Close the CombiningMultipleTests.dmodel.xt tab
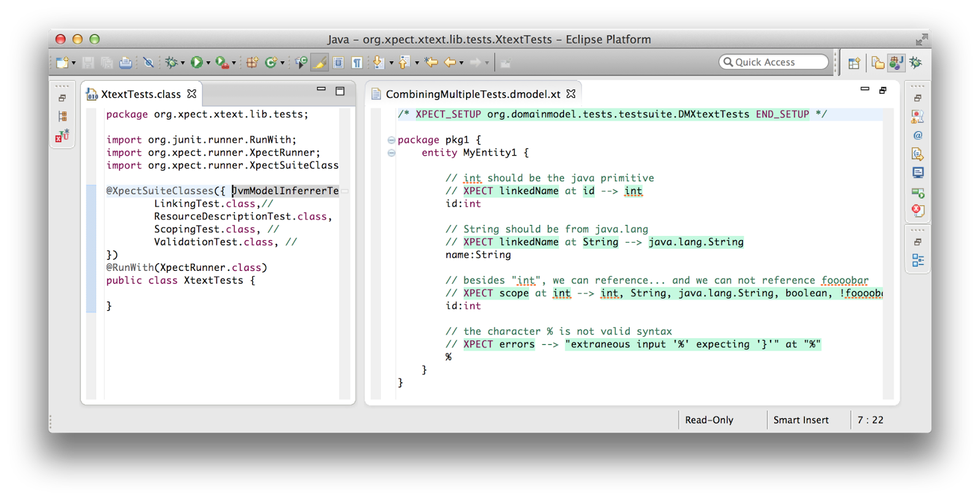This screenshot has width=980, height=500. (571, 94)
